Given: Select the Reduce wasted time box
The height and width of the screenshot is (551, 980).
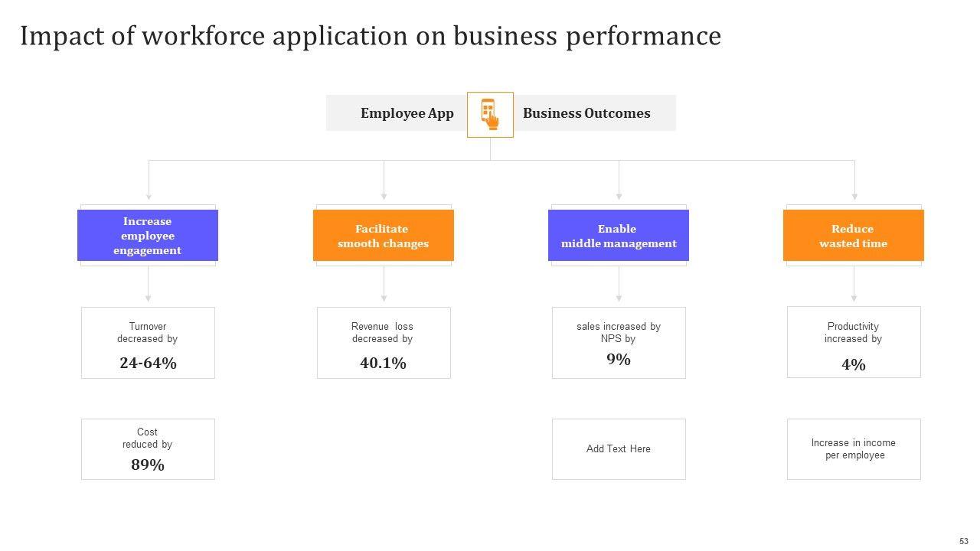Looking at the screenshot, I should pos(853,236).
